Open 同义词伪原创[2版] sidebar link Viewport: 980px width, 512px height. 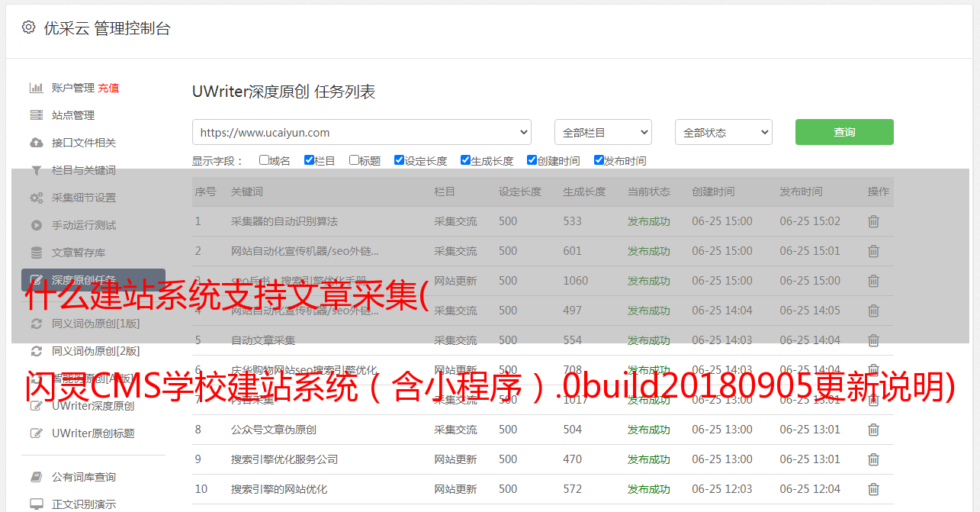[x=96, y=351]
